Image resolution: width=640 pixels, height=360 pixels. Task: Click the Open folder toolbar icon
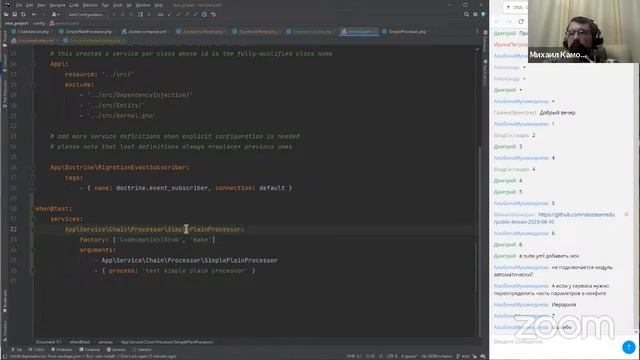[x=6, y=14]
